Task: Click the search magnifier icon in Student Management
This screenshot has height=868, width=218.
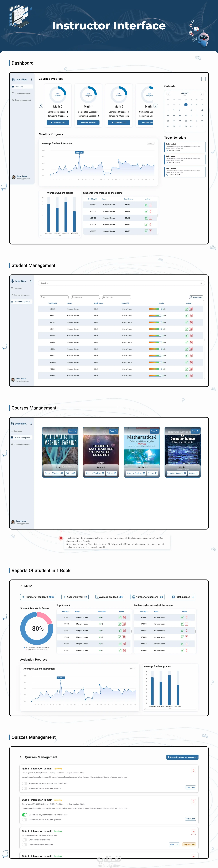Action: click(201, 283)
